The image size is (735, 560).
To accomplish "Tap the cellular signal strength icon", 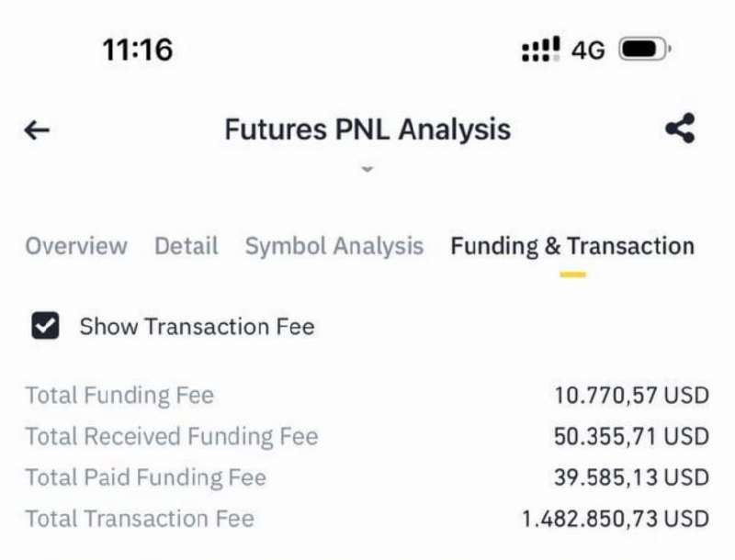I will (x=540, y=50).
